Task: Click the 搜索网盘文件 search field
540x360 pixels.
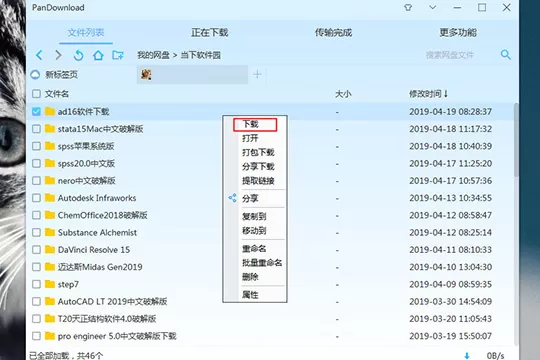Action: point(450,55)
